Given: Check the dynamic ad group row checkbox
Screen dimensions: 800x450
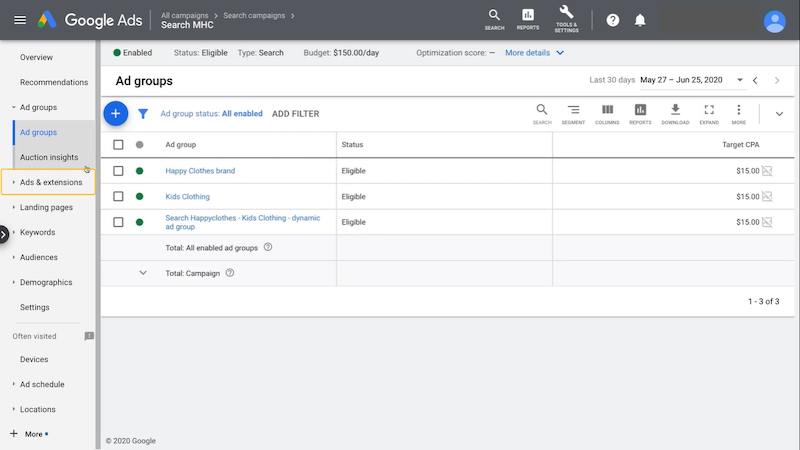Looking at the screenshot, I should pyautogui.click(x=118, y=222).
